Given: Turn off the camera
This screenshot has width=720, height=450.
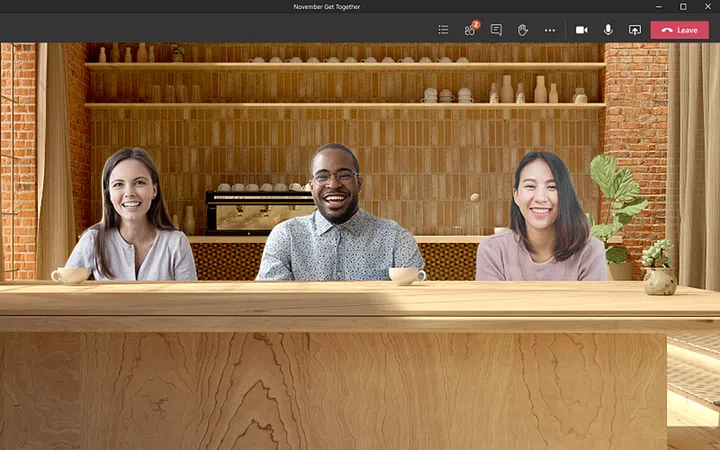Looking at the screenshot, I should [581, 30].
